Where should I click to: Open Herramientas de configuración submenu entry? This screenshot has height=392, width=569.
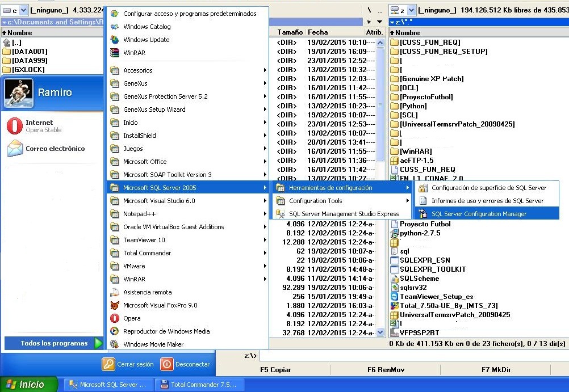342,188
